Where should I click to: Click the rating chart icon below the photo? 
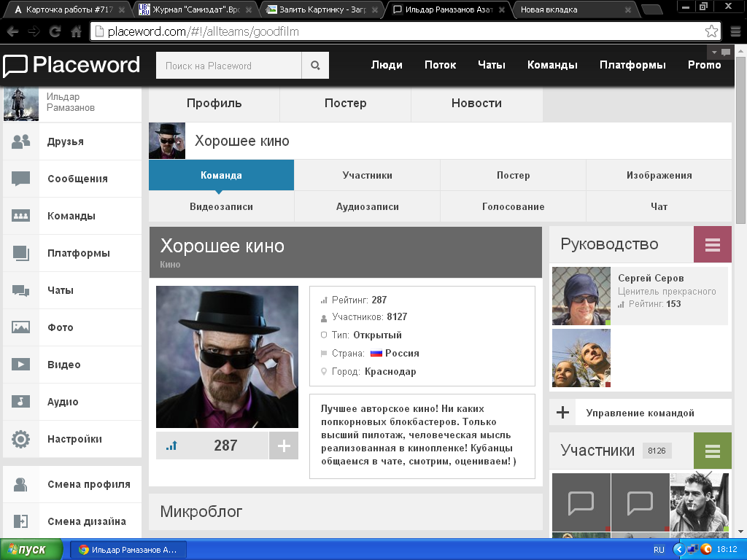point(171,446)
